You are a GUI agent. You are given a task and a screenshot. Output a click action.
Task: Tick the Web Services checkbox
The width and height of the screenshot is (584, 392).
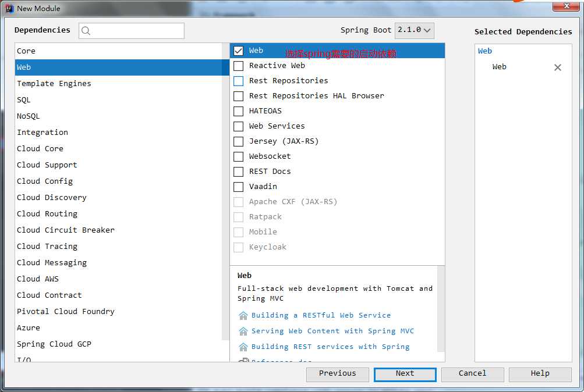tap(238, 126)
